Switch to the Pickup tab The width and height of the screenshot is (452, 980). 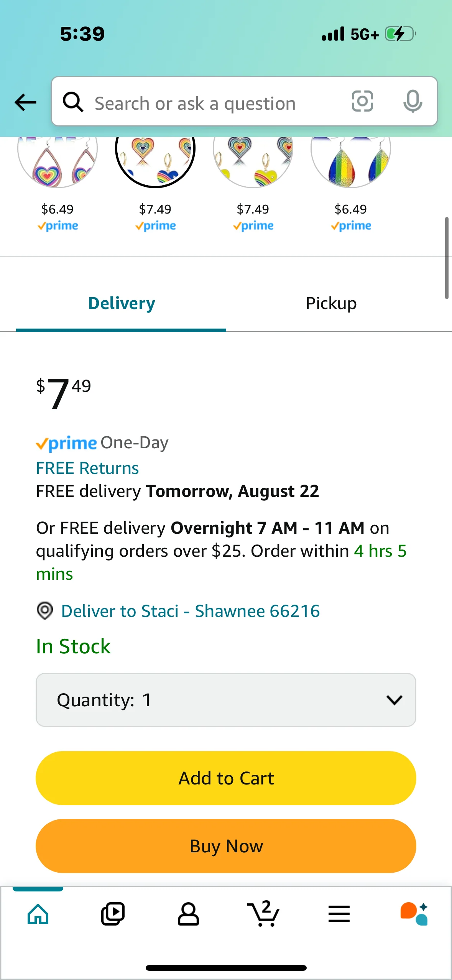pos(331,303)
